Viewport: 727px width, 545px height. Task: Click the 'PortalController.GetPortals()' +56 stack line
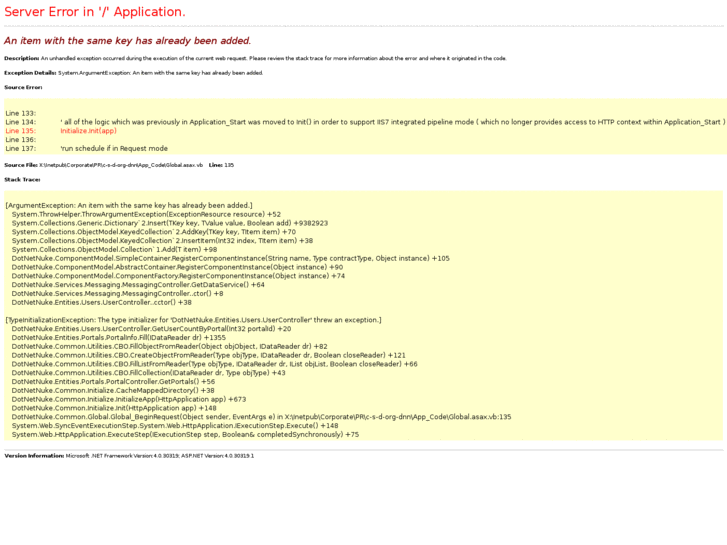(114, 382)
